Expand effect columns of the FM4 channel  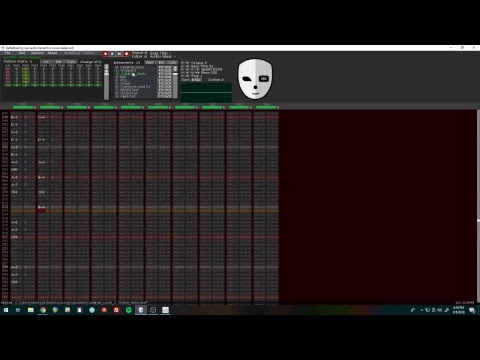116,107
